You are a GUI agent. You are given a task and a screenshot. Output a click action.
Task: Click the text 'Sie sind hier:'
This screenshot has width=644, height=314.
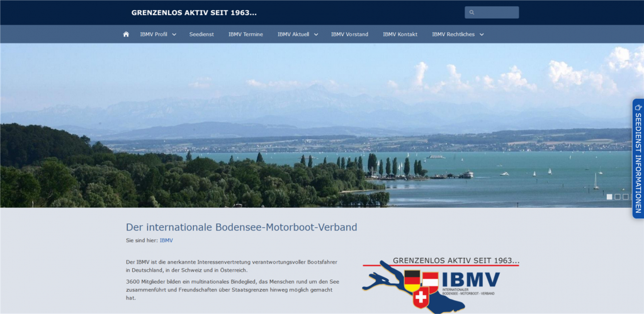coord(142,240)
